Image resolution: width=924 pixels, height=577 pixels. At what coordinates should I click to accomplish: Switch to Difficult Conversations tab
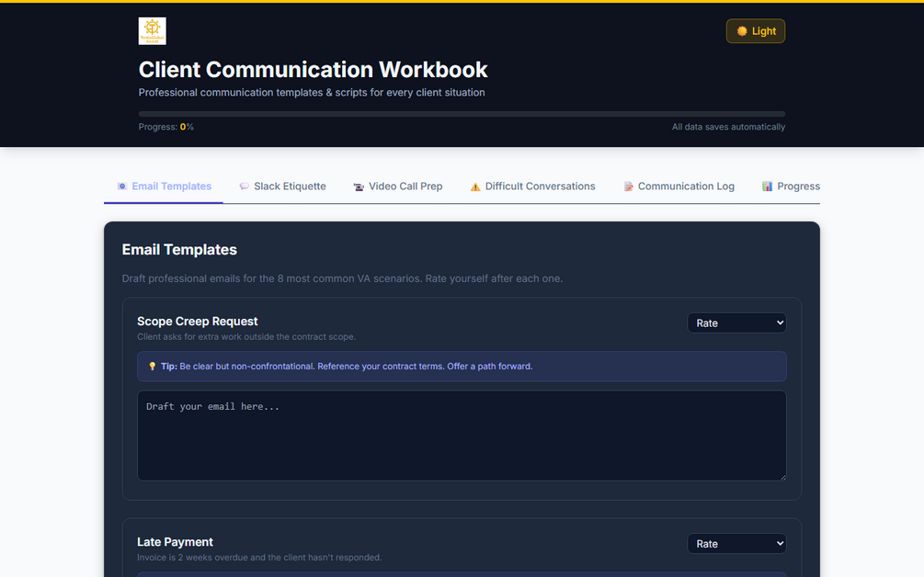click(x=532, y=186)
